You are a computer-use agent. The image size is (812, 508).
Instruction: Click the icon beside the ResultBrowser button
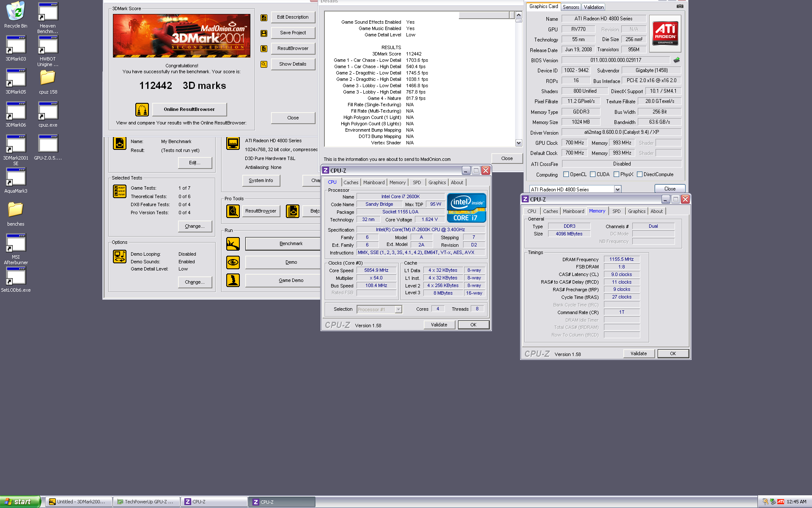[x=264, y=49]
